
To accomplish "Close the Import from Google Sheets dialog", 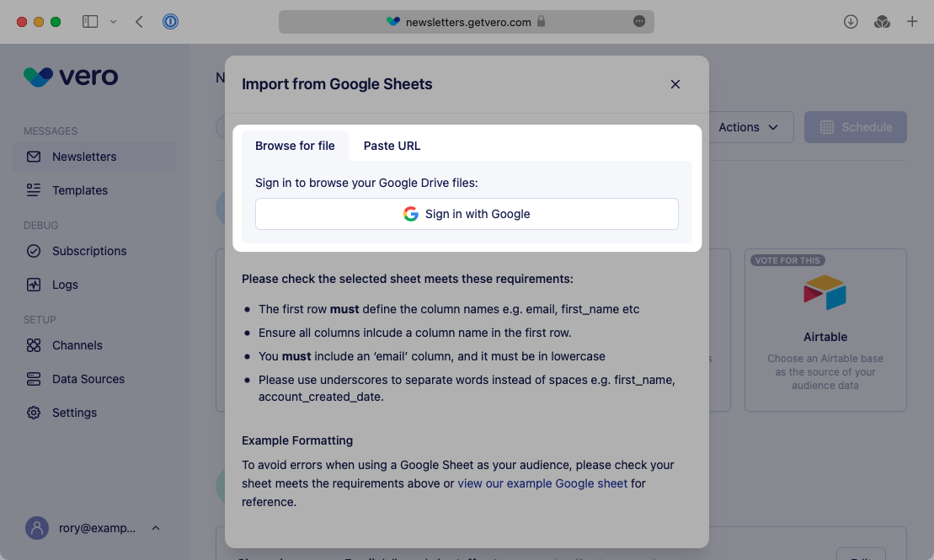I will click(x=675, y=84).
